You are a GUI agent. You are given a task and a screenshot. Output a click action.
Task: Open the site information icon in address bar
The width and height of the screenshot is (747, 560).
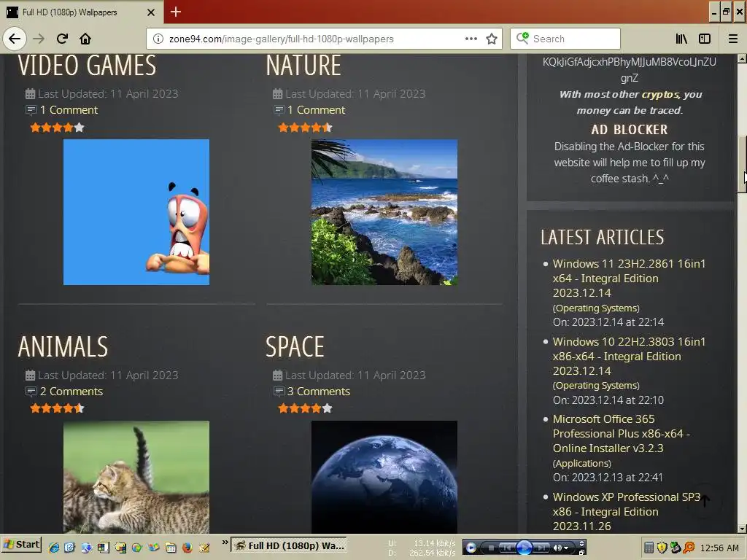(158, 39)
